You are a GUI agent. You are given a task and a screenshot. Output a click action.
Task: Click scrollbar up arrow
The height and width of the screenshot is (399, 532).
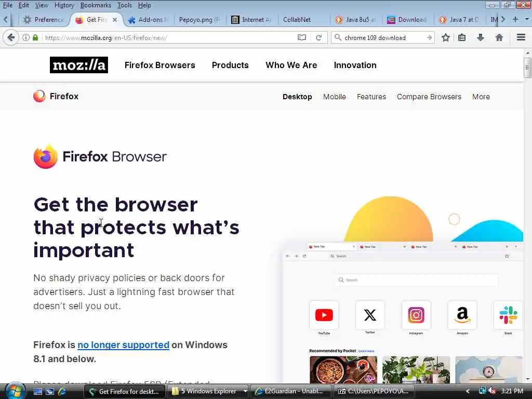(x=528, y=53)
